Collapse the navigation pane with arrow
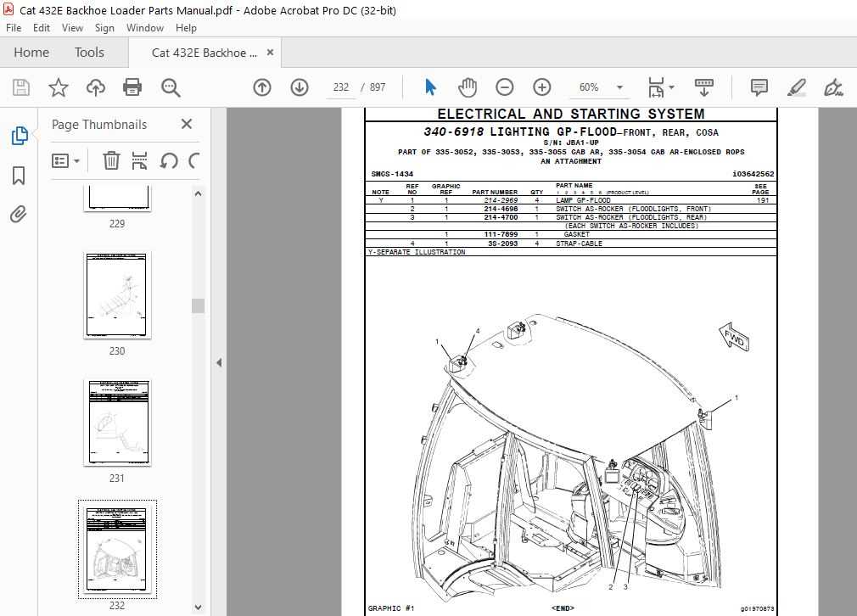Screen dimensions: 857x616 [219, 362]
